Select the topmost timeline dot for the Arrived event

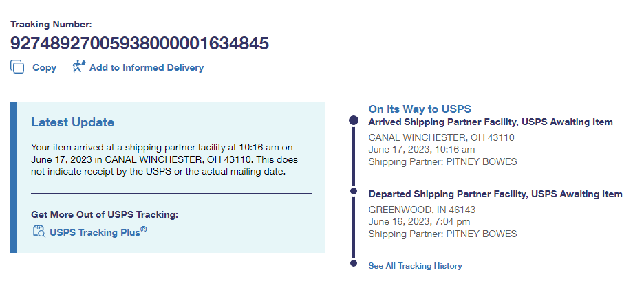(x=354, y=120)
